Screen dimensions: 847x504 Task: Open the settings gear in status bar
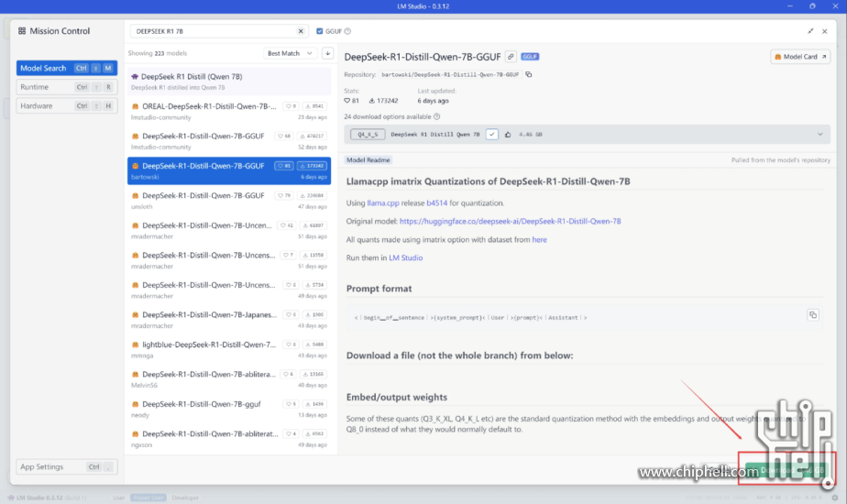click(x=834, y=498)
